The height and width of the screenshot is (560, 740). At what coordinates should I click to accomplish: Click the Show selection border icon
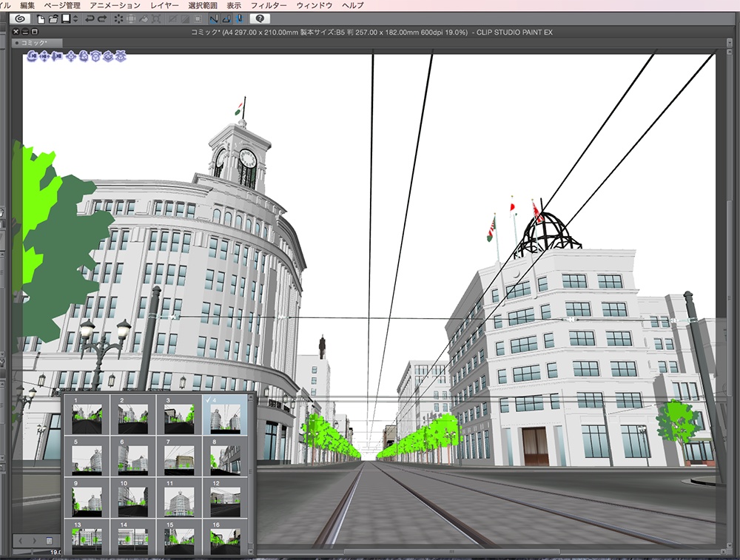pyautogui.click(x=198, y=19)
